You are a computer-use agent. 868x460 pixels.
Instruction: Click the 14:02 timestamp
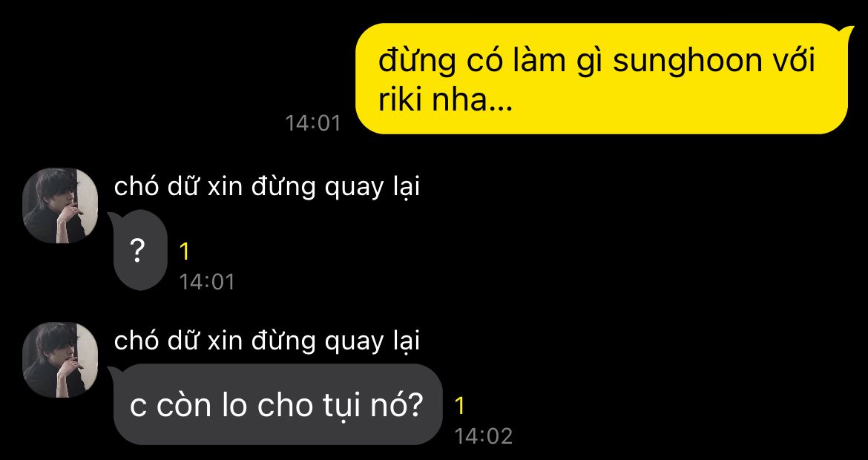pos(483,436)
